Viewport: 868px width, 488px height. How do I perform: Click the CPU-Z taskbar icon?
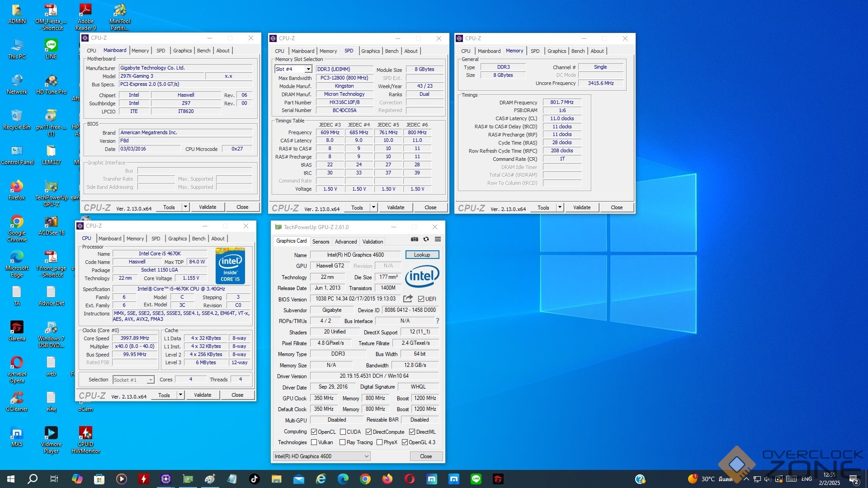[166, 479]
